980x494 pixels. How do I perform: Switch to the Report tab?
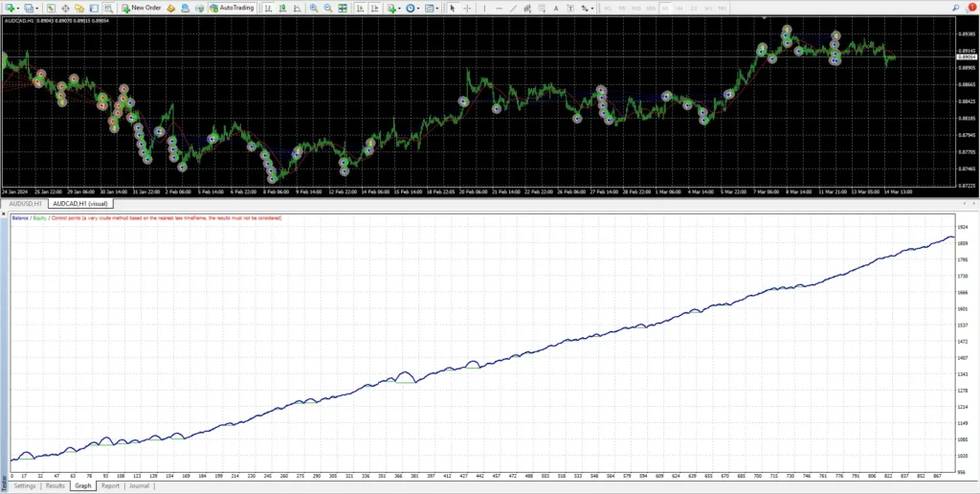tap(110, 486)
